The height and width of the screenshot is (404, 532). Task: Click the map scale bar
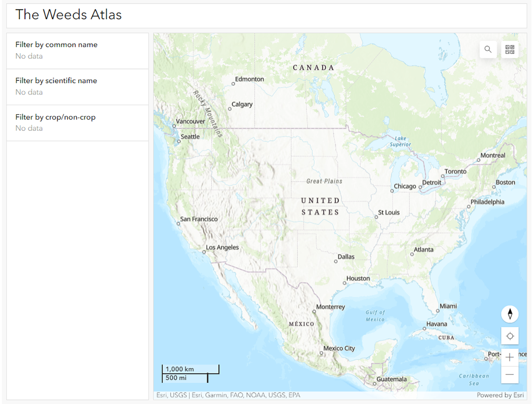[x=191, y=373]
